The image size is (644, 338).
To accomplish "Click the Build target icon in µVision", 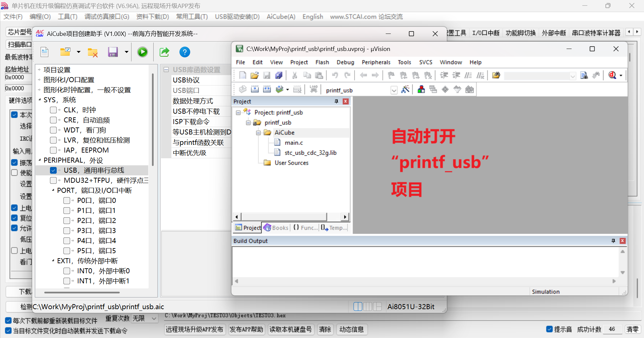I will (255, 89).
